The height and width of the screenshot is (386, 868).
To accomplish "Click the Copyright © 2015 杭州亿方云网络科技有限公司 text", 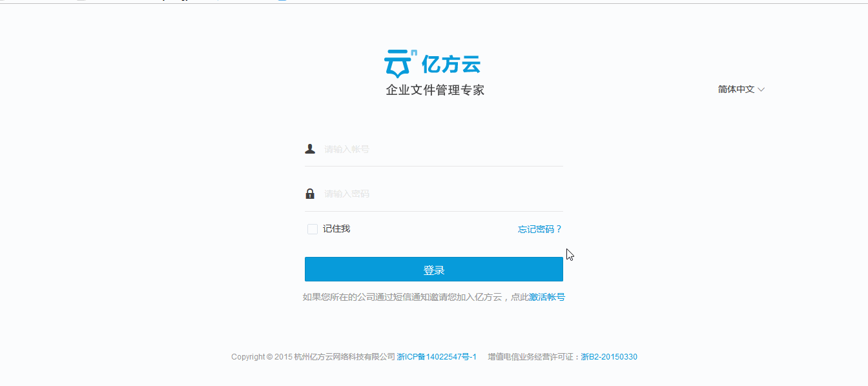I will point(313,357).
